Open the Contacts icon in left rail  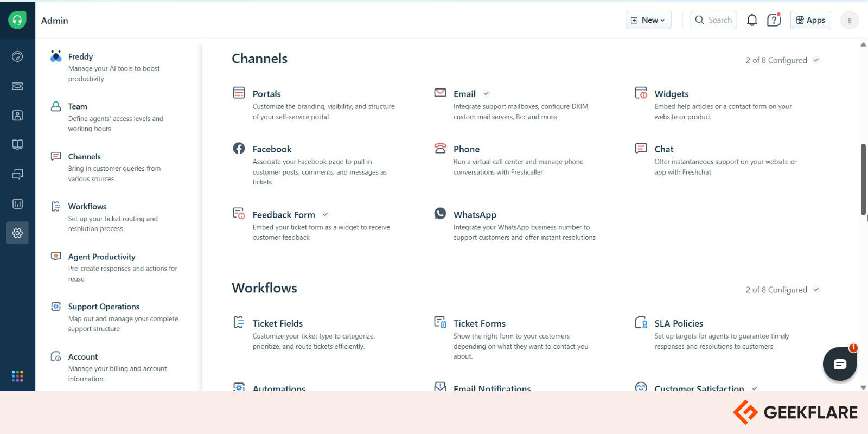click(x=17, y=115)
